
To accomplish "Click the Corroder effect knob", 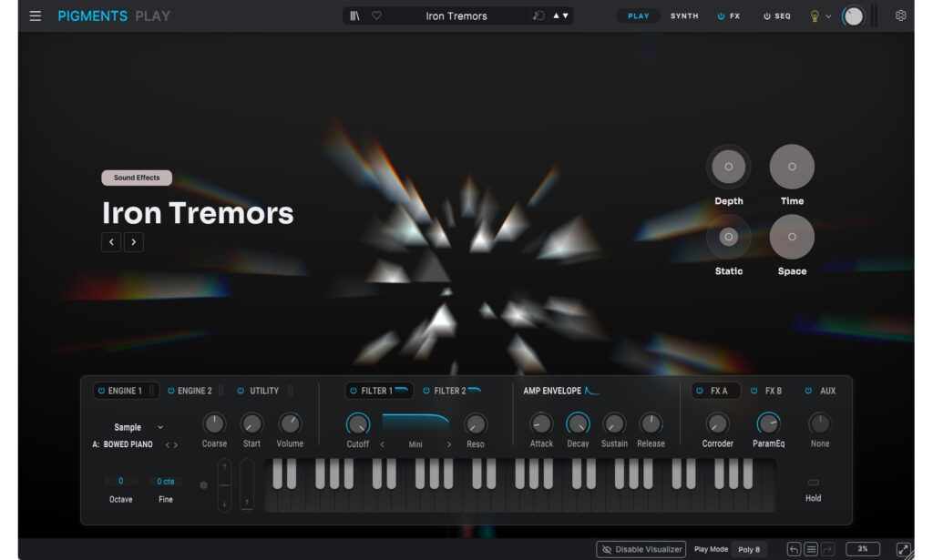I will (x=717, y=423).
